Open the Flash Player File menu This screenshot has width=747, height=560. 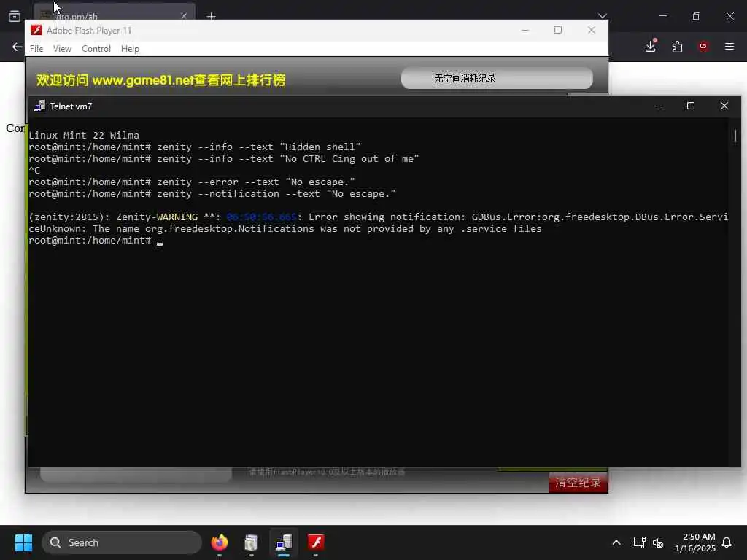[x=36, y=49]
